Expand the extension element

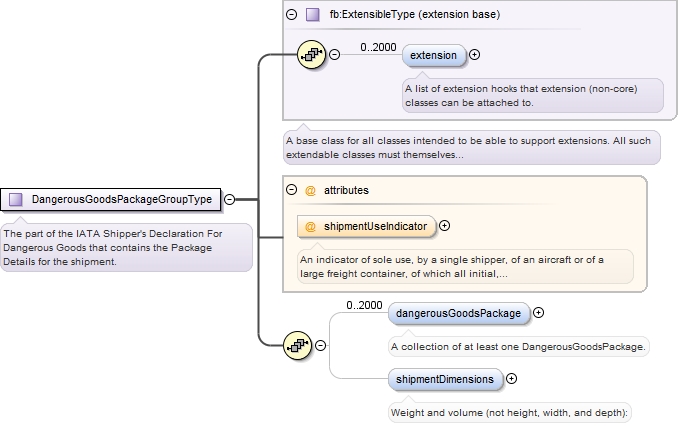point(474,55)
